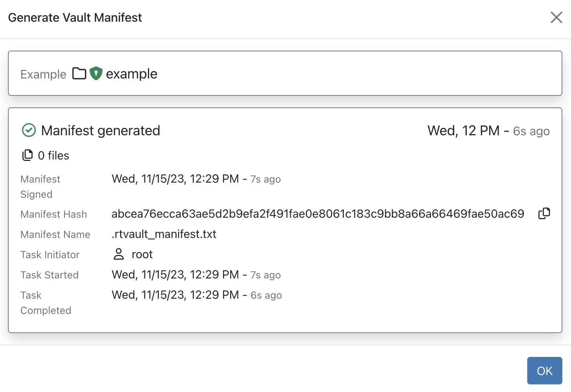571x392 pixels.
Task: Click the green success checkmark icon
Action: (x=29, y=130)
